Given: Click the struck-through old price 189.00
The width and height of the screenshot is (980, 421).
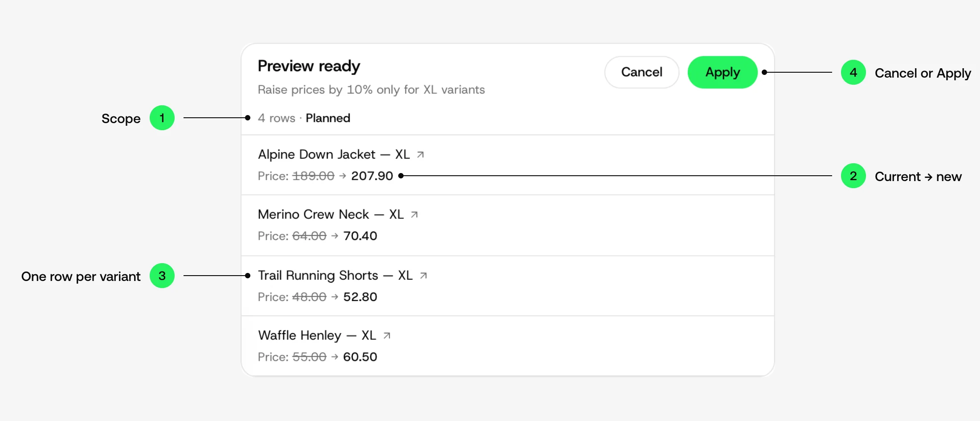Looking at the screenshot, I should click(313, 176).
